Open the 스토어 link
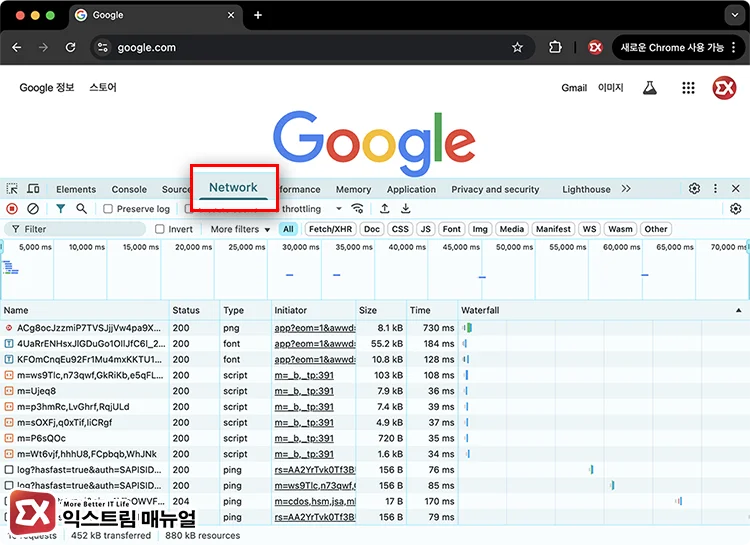750x545 pixels. tap(103, 88)
